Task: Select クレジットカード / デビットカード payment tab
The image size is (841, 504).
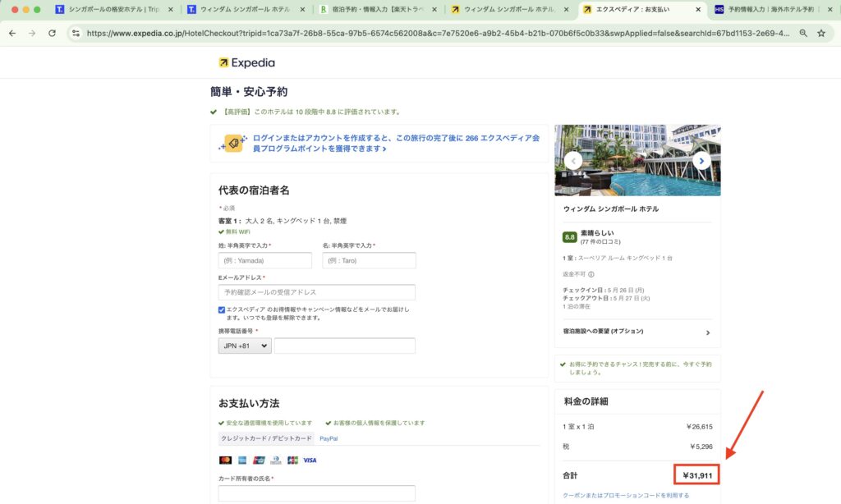Action: coord(266,438)
